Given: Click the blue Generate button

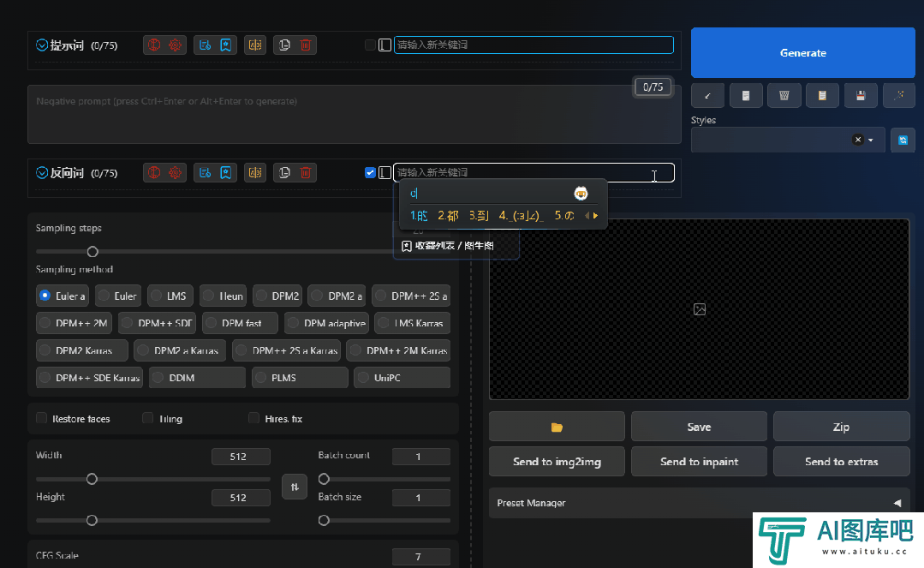Looking at the screenshot, I should point(803,52).
